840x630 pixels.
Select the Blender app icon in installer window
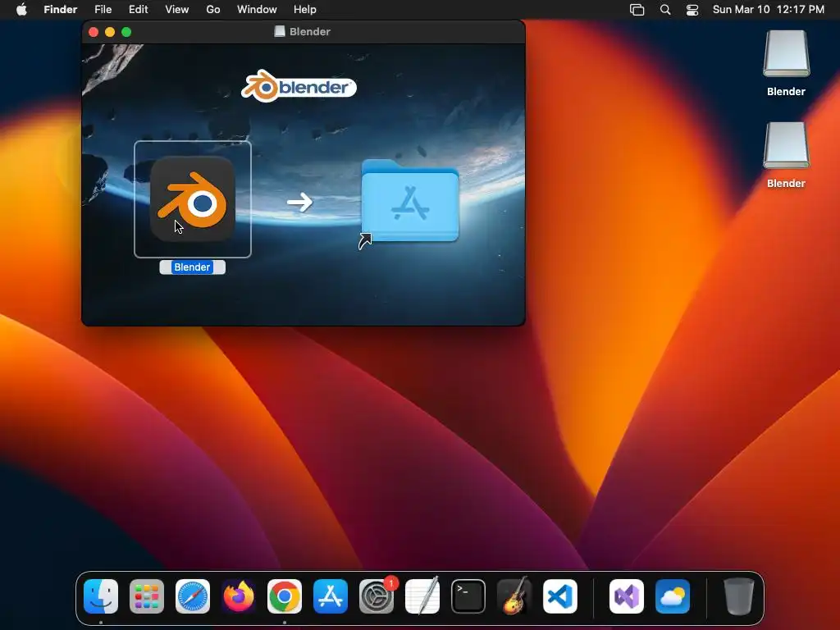pos(192,199)
